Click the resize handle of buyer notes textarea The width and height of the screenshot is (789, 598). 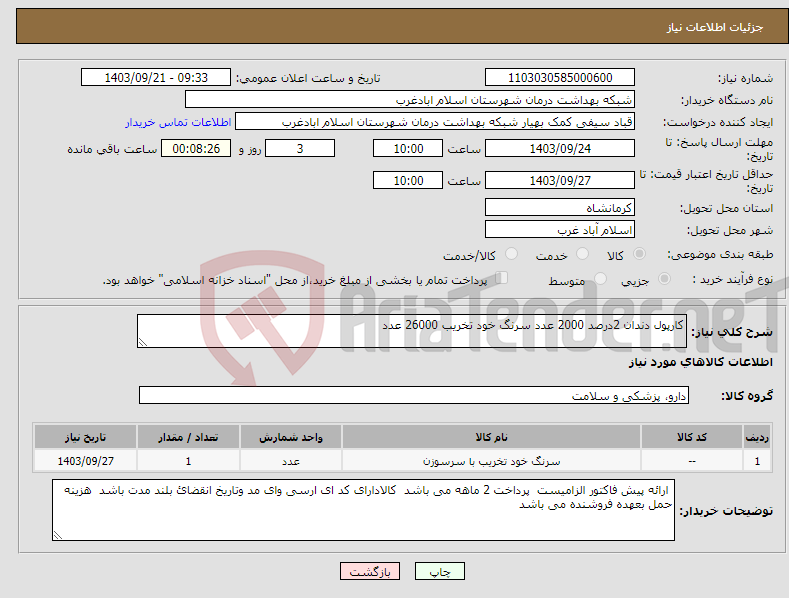pos(58,535)
